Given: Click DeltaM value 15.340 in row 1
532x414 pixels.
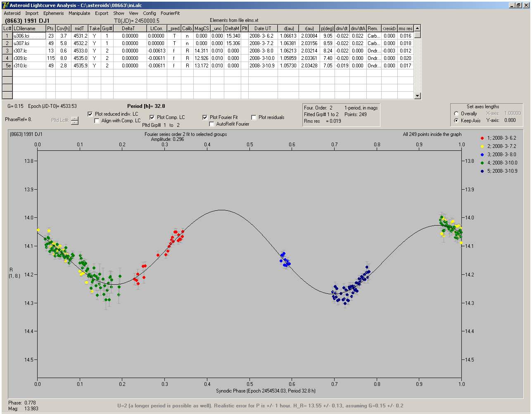Looking at the screenshot, I should 233,36.
